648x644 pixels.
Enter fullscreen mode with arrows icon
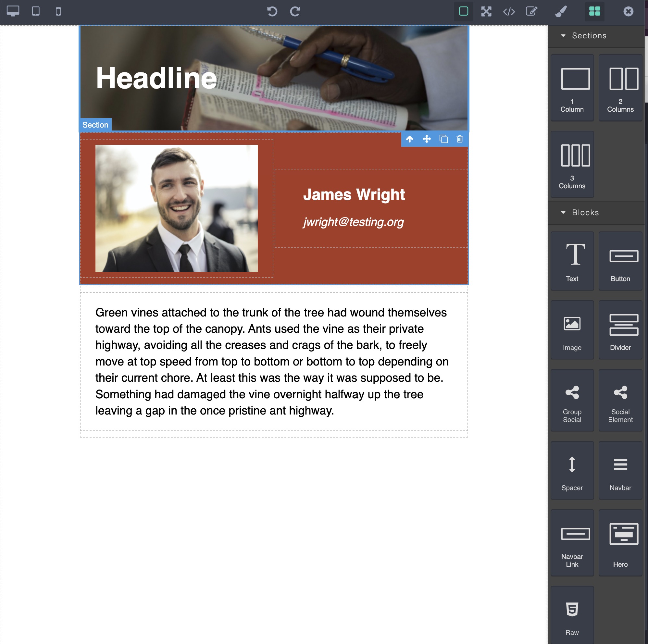coord(486,11)
